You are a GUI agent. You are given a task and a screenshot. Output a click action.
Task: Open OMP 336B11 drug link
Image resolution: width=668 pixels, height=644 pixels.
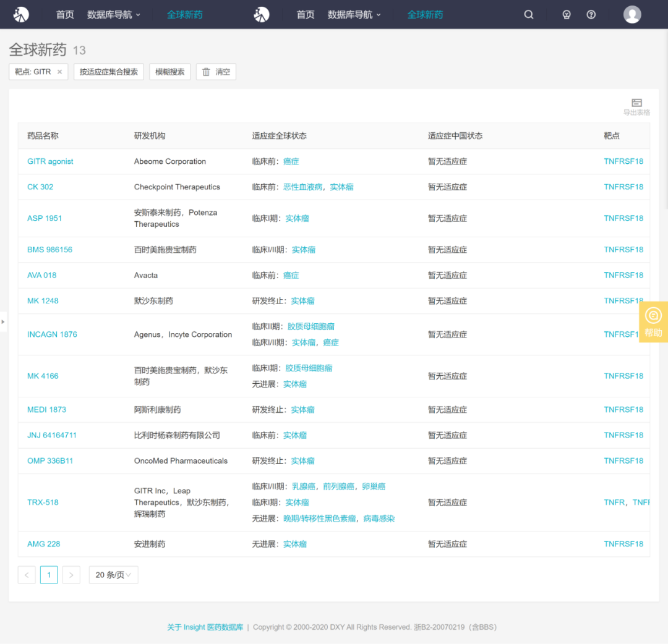(x=50, y=460)
